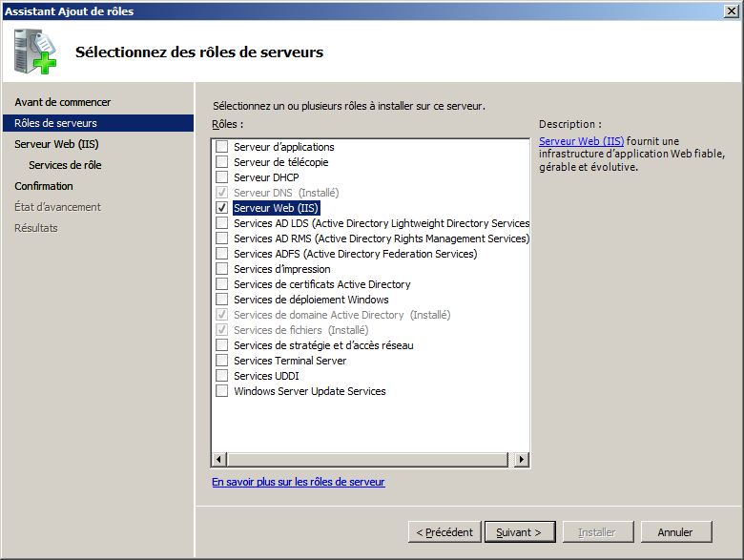Check Windows Server Update Services role

pos(221,391)
